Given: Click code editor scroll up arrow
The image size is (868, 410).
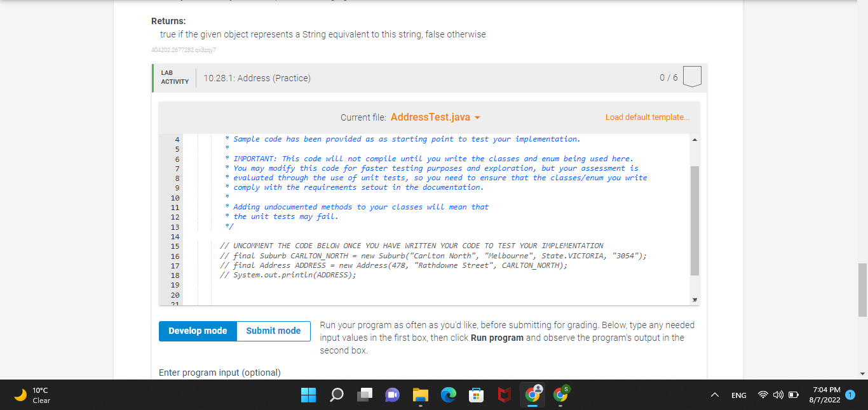Looking at the screenshot, I should 694,140.
